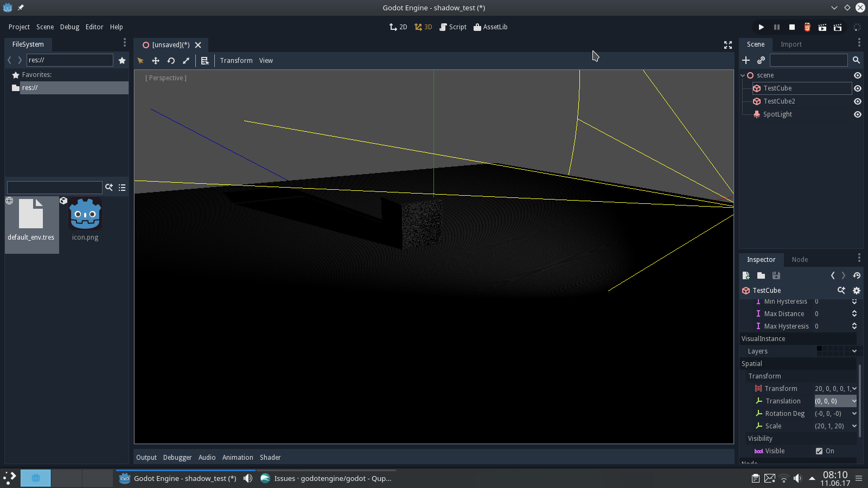Save the current resource in the Inspector

[x=776, y=275]
